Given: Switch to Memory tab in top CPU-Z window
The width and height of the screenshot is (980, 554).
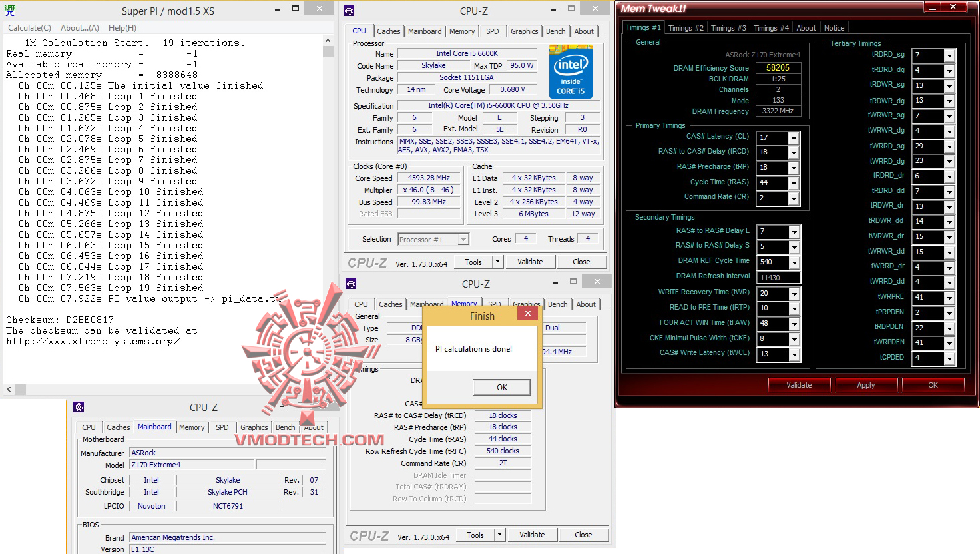Looking at the screenshot, I should click(x=462, y=31).
